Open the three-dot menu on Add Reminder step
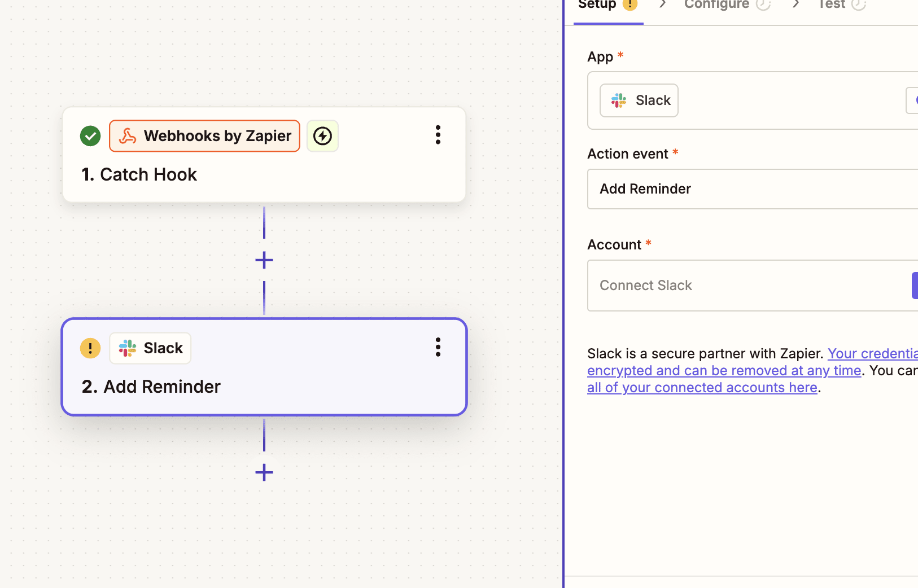The image size is (918, 588). pyautogui.click(x=438, y=347)
